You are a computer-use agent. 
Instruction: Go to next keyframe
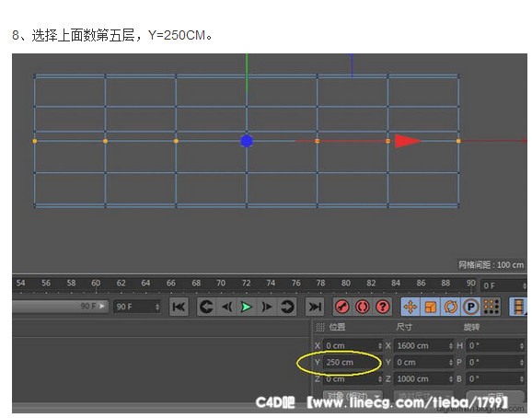pos(286,307)
